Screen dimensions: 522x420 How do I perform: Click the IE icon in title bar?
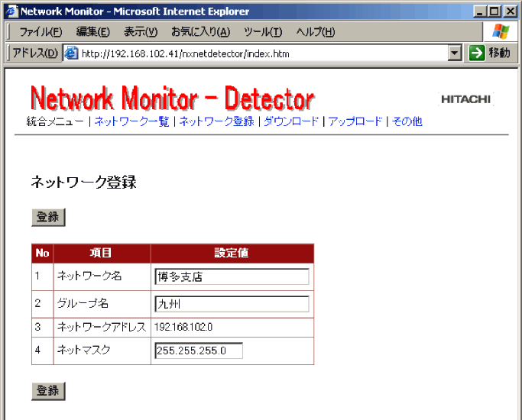(11, 11)
